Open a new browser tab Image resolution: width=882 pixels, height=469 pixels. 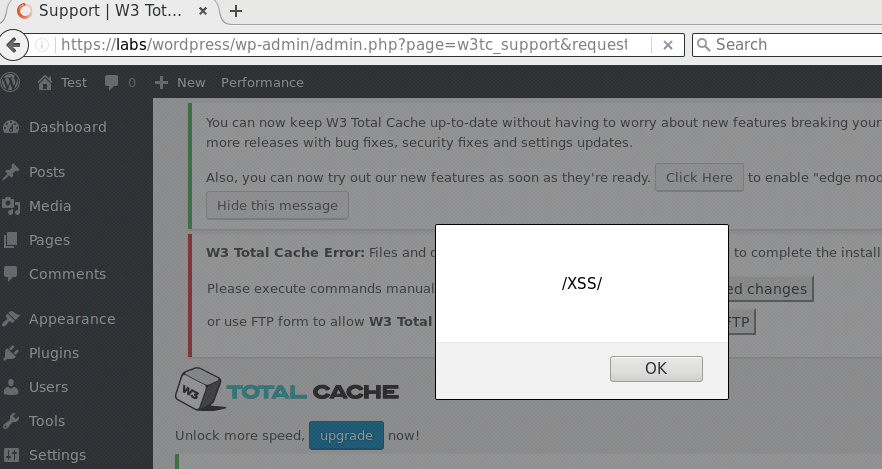click(x=236, y=11)
